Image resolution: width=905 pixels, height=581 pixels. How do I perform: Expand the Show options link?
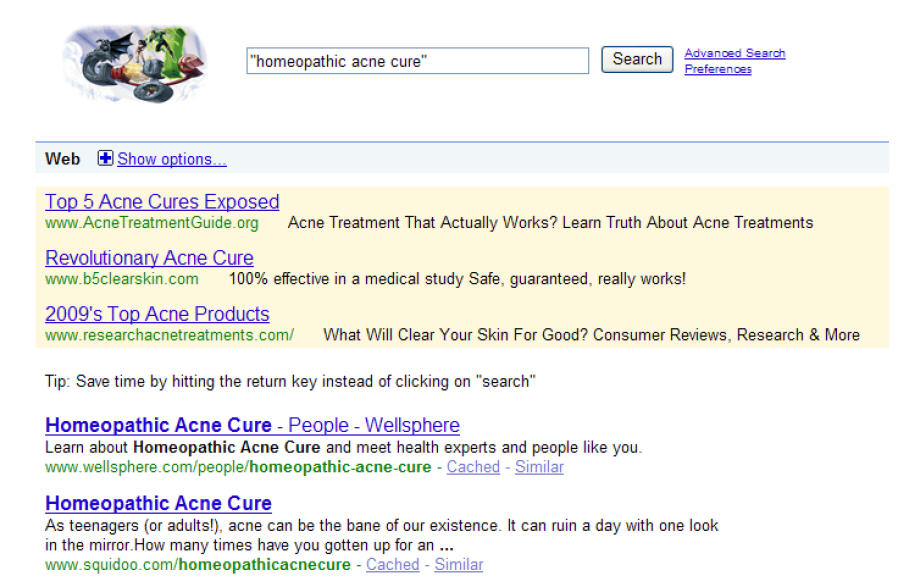pyautogui.click(x=171, y=159)
